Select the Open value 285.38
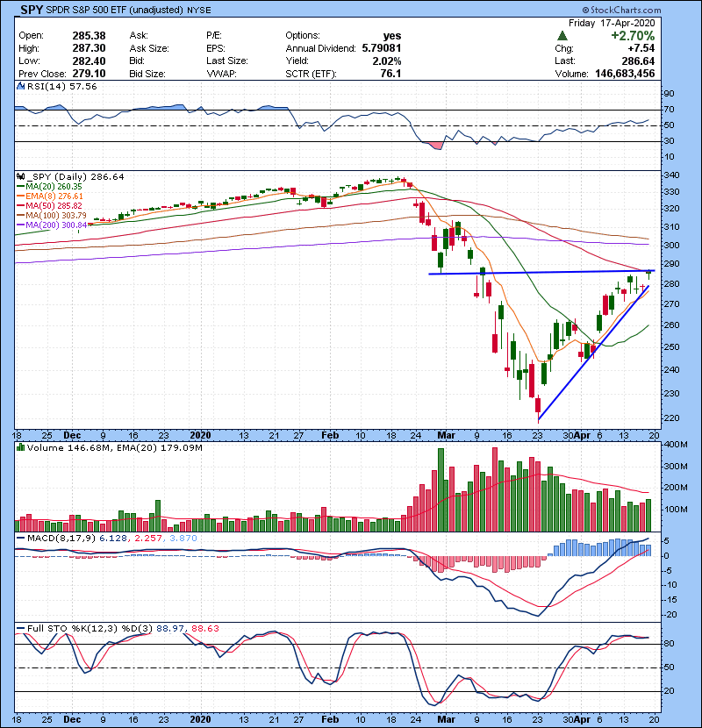The image size is (702, 728). (x=89, y=36)
